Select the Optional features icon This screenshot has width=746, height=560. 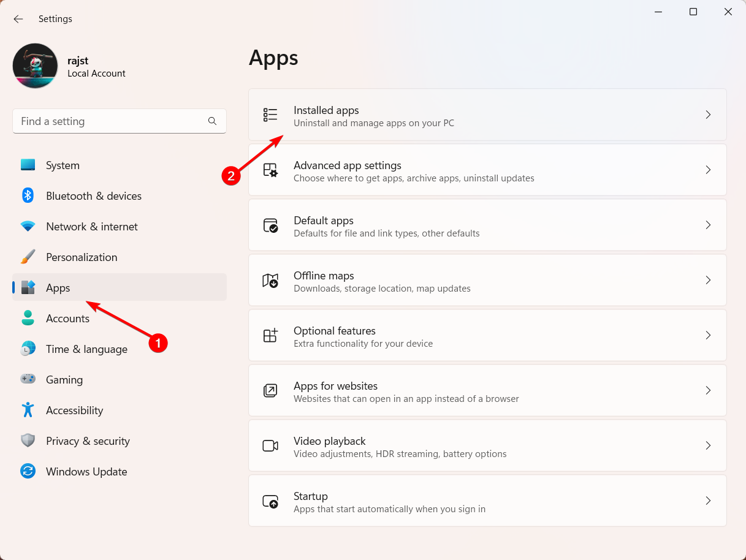(270, 335)
